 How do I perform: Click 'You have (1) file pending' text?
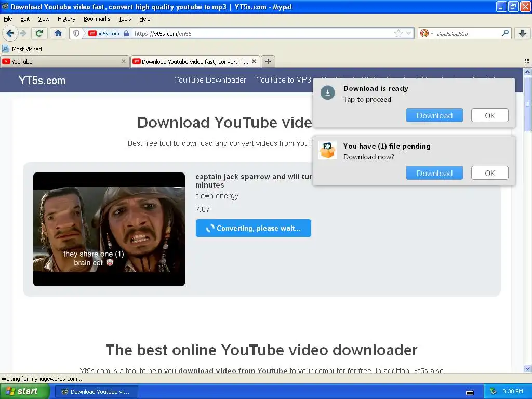[387, 146]
